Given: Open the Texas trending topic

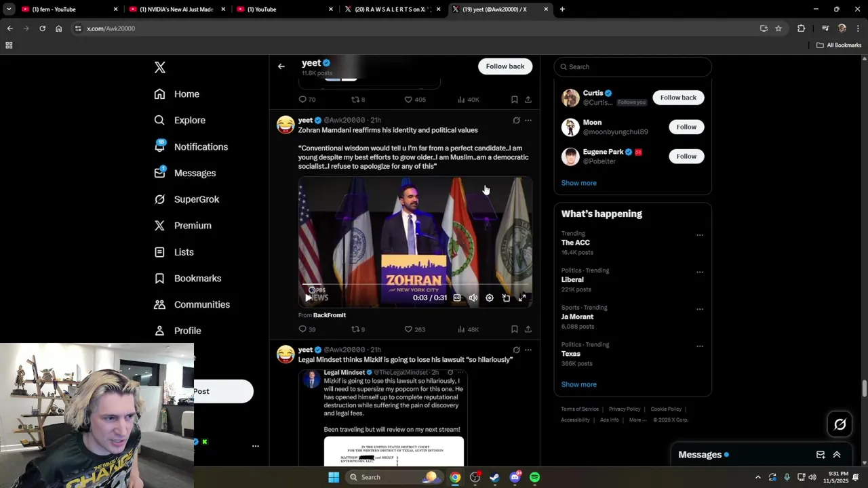Looking at the screenshot, I should pyautogui.click(x=570, y=353).
